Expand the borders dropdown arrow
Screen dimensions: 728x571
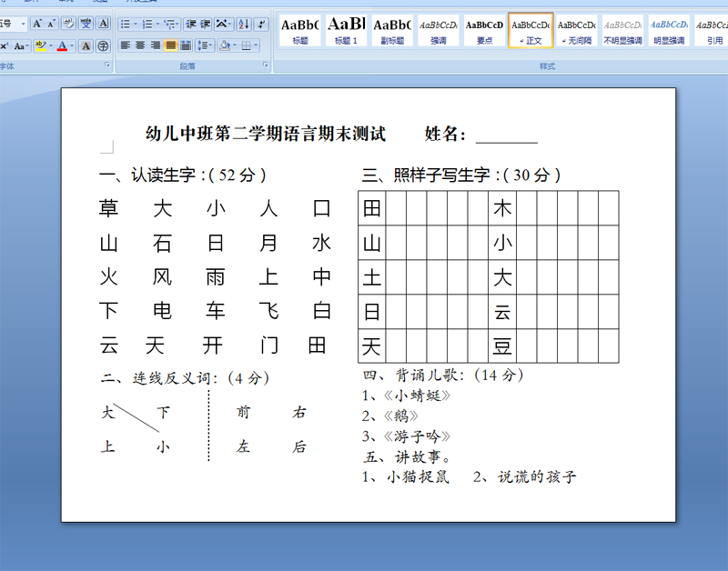tap(257, 45)
